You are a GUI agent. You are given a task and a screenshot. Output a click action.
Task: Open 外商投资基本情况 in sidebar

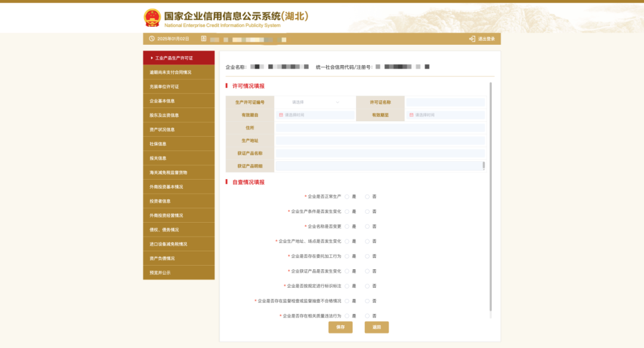[179, 187]
